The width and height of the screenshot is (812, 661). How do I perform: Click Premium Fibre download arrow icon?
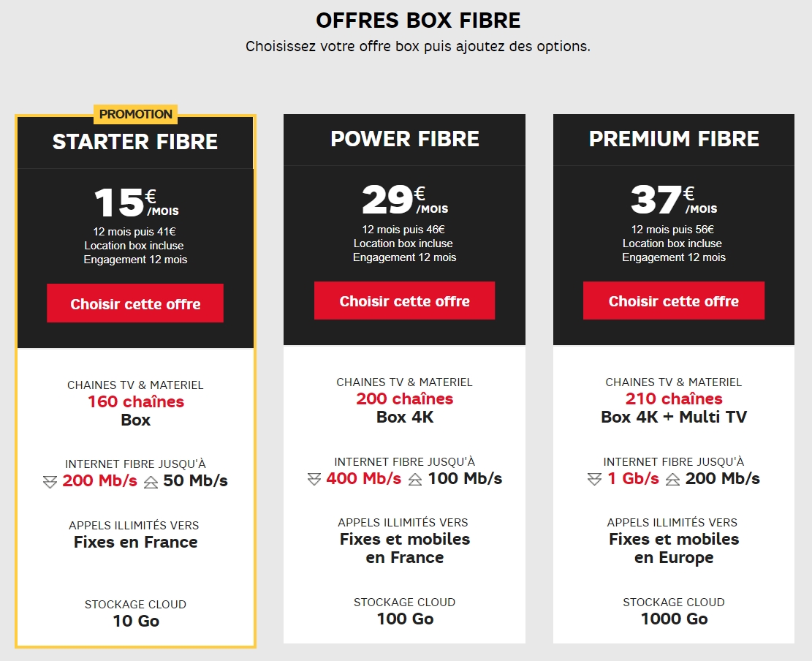pyautogui.click(x=594, y=479)
